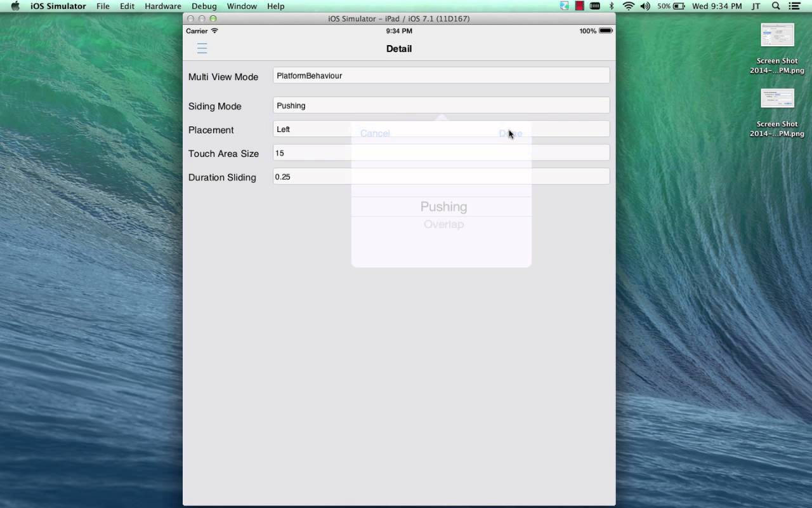Click the date and time display
812x508 pixels.
(x=717, y=6)
